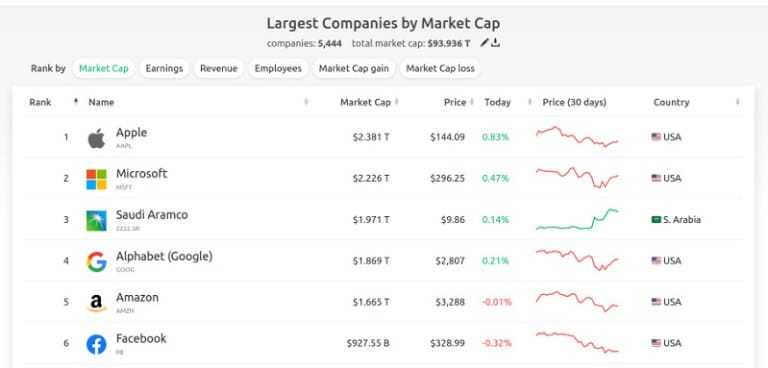Sort by the Price column header

click(x=455, y=102)
